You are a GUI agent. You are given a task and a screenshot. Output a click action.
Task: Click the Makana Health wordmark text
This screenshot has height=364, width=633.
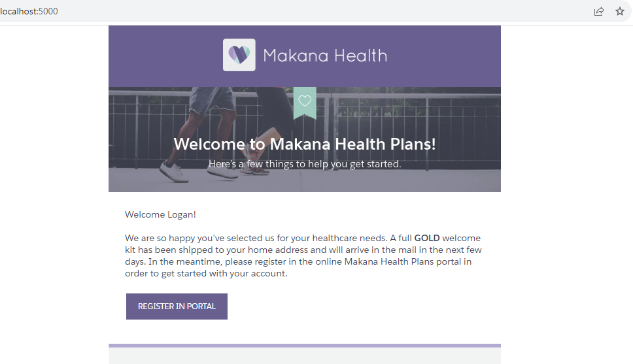[x=325, y=56]
